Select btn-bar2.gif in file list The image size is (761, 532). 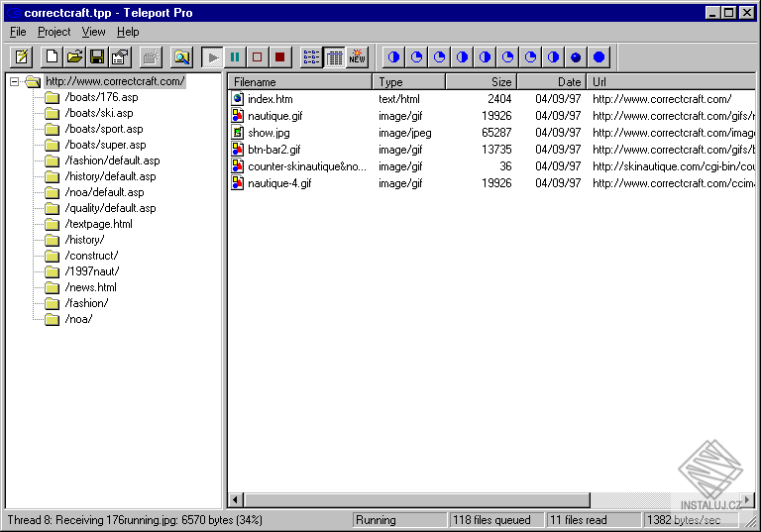pos(274,150)
